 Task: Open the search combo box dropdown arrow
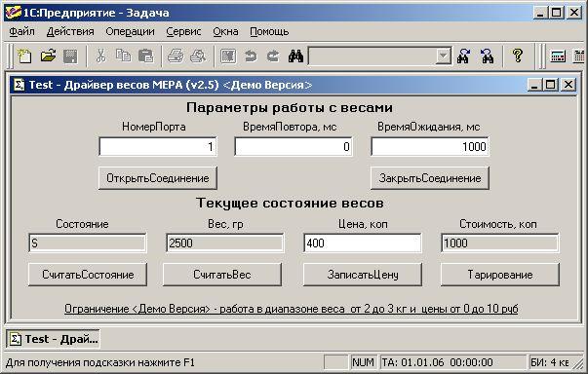click(443, 56)
